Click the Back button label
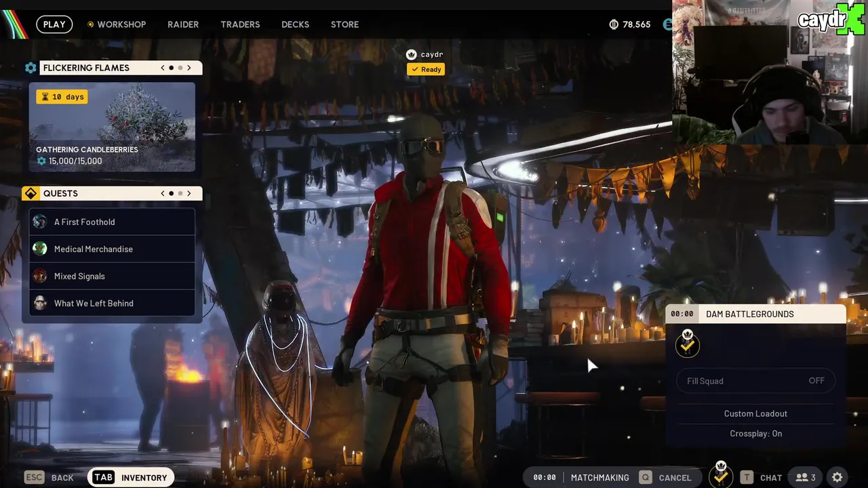Screen dimensions: 868x488 pos(62,478)
